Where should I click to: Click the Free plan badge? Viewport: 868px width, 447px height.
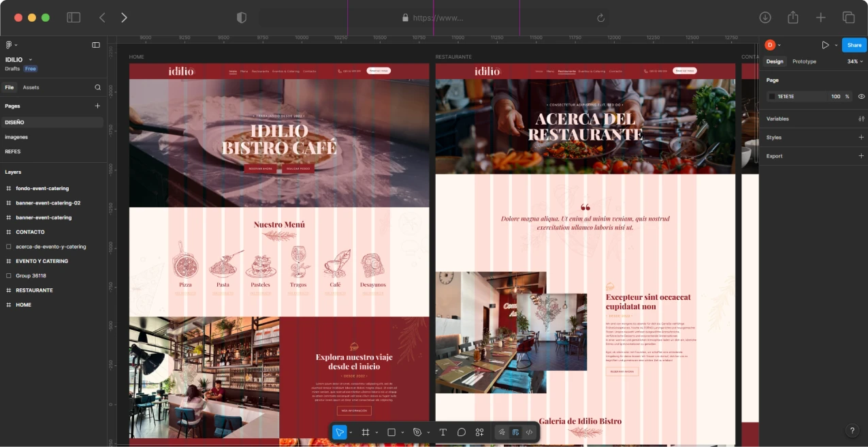[30, 69]
